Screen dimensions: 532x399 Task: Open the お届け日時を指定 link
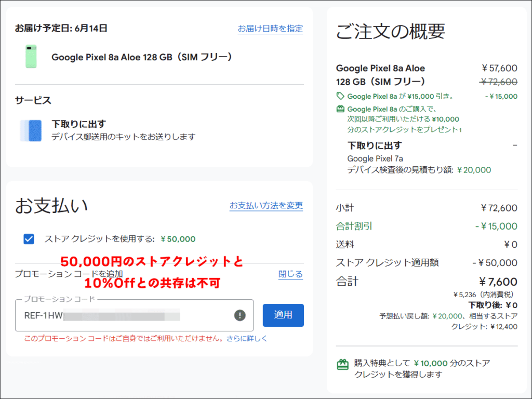270,29
